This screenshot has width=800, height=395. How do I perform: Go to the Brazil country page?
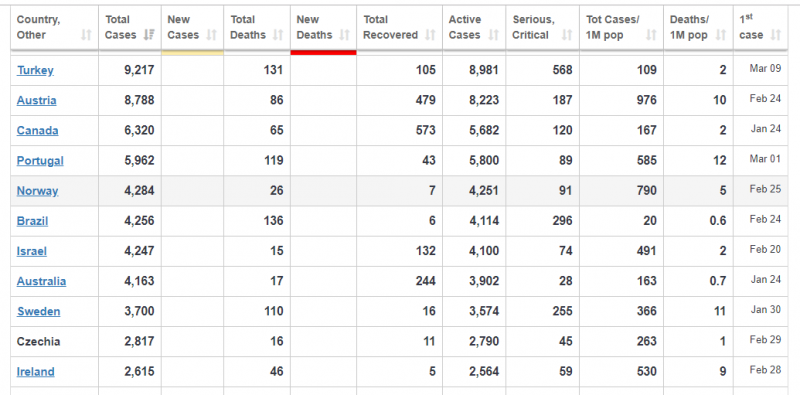click(x=33, y=221)
